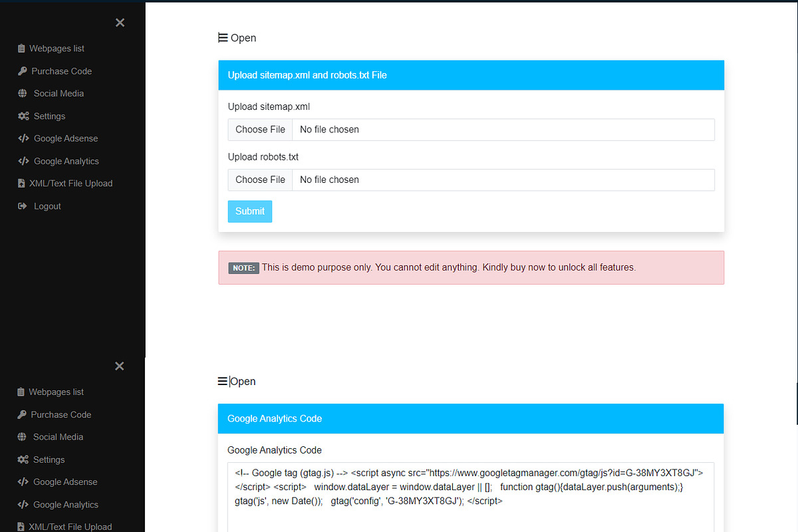Click the clipboard icon for Webpages list, Analytics page sidebar
The width and height of the screenshot is (798, 532).
click(21, 392)
